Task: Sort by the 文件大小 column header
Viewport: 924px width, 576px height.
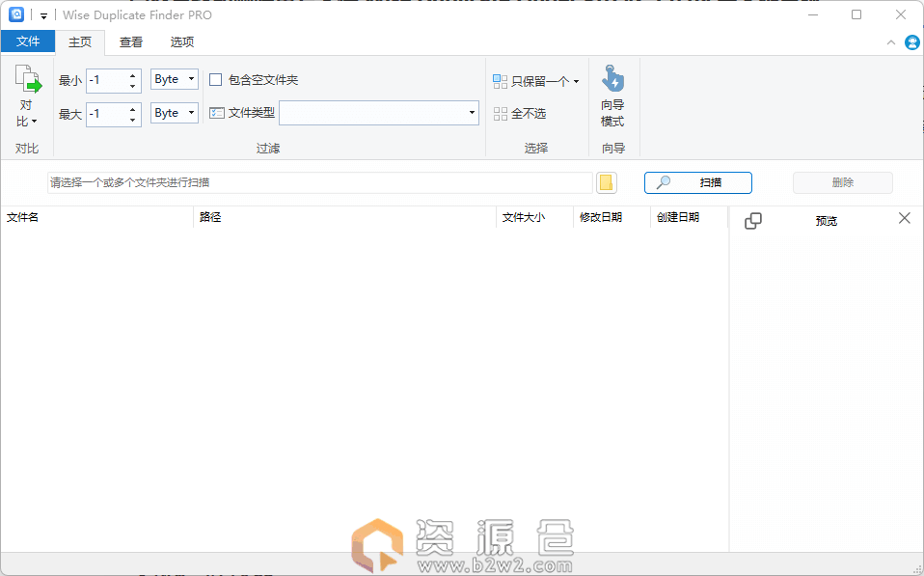Action: tap(524, 217)
